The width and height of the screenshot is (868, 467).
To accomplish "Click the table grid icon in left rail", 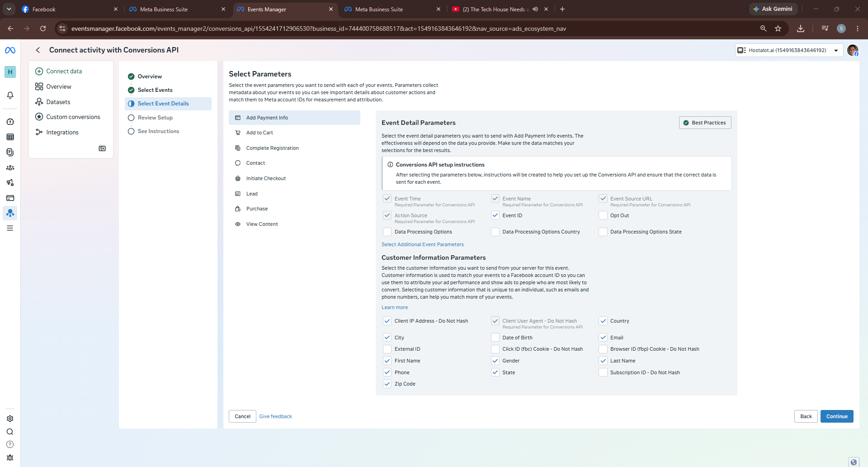I will tap(10, 137).
